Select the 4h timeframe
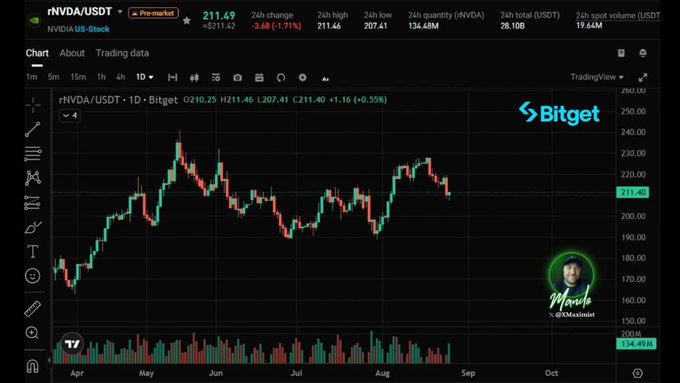The height and width of the screenshot is (383, 680). point(121,77)
